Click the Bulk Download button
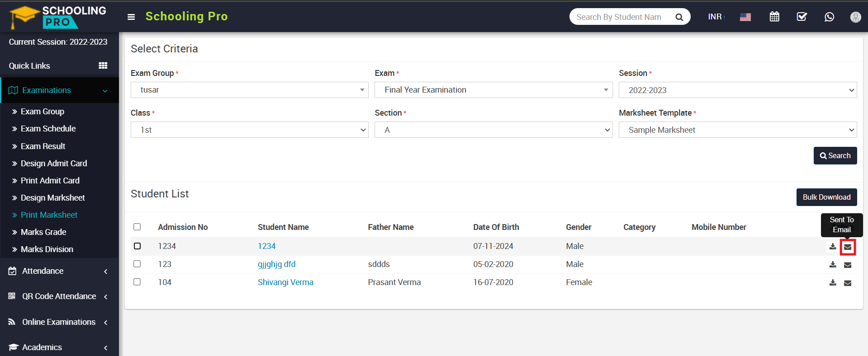 tap(826, 197)
